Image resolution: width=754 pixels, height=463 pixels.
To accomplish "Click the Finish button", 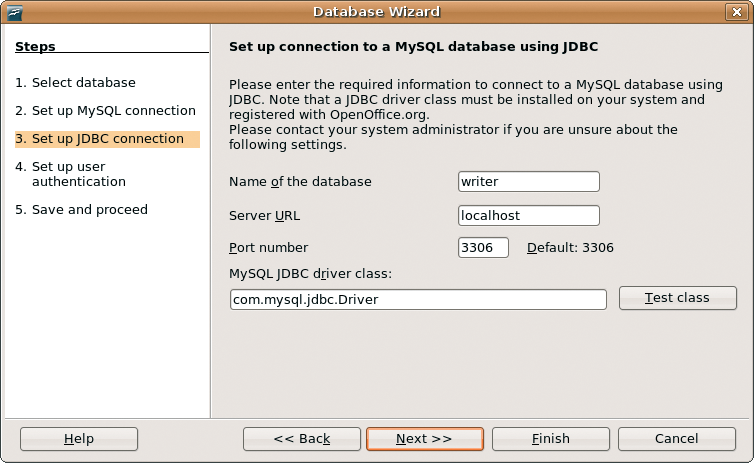I will tap(551, 439).
